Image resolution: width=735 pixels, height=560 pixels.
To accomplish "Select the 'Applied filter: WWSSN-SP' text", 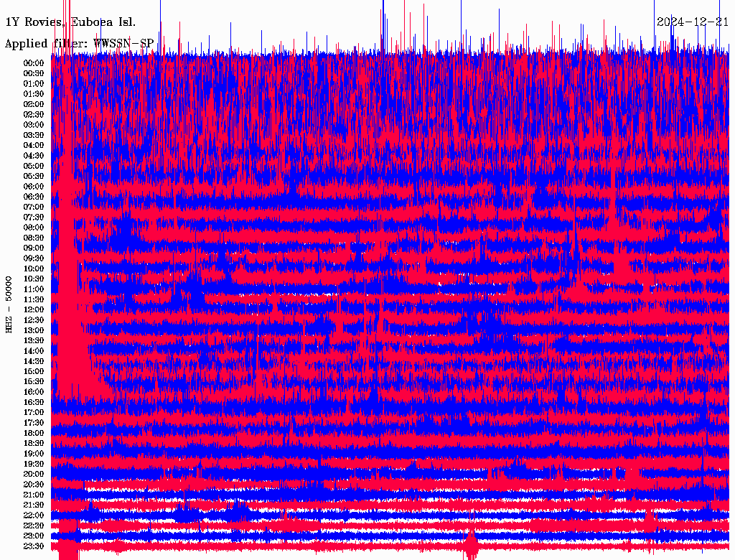I will click(79, 44).
